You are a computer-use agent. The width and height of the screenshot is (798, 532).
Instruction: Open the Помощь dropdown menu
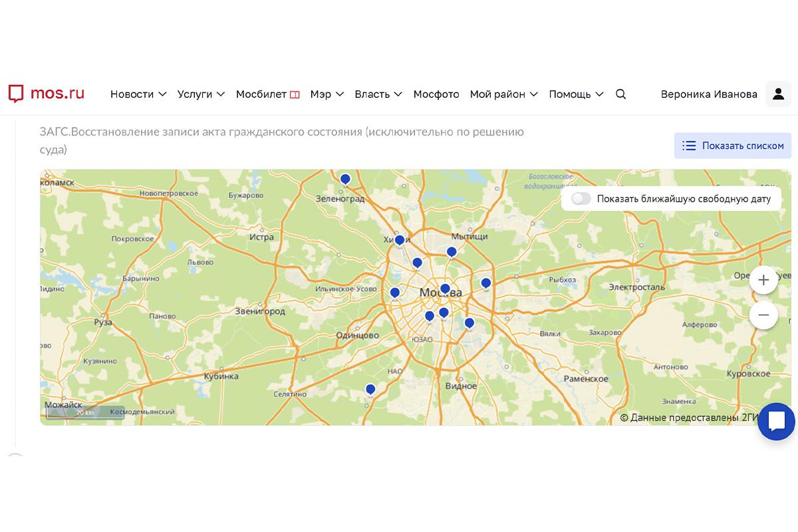pyautogui.click(x=576, y=94)
